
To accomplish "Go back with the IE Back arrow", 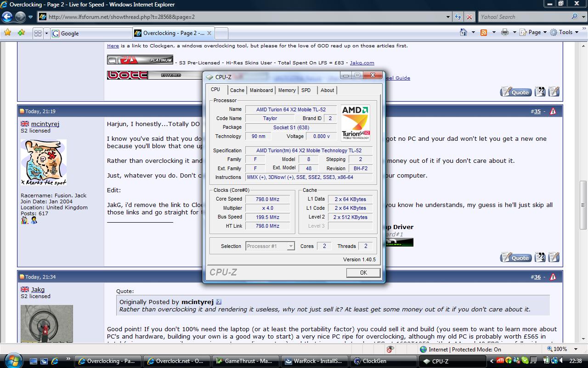I will pyautogui.click(x=7, y=17).
